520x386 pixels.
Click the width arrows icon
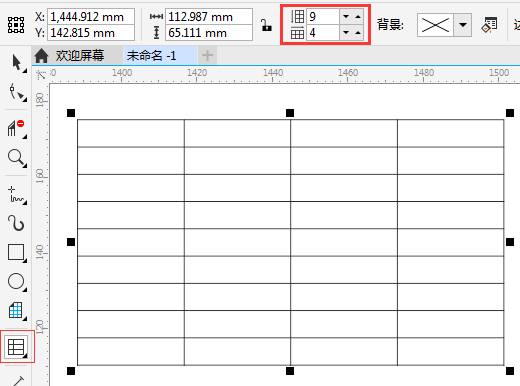pos(156,17)
